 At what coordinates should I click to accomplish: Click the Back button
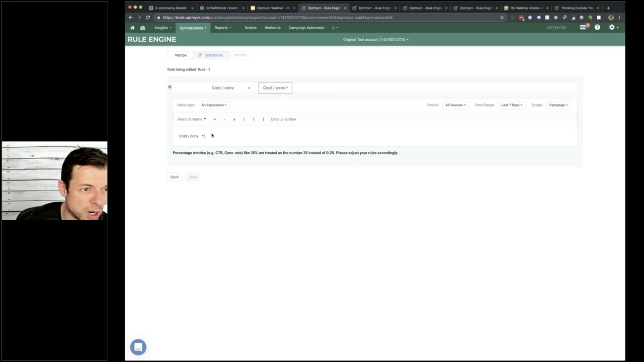[175, 177]
